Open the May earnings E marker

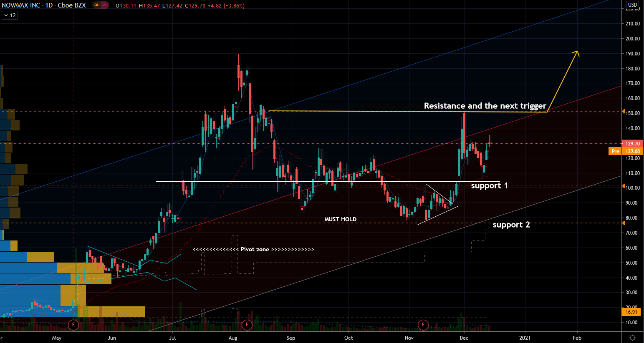[73, 325]
